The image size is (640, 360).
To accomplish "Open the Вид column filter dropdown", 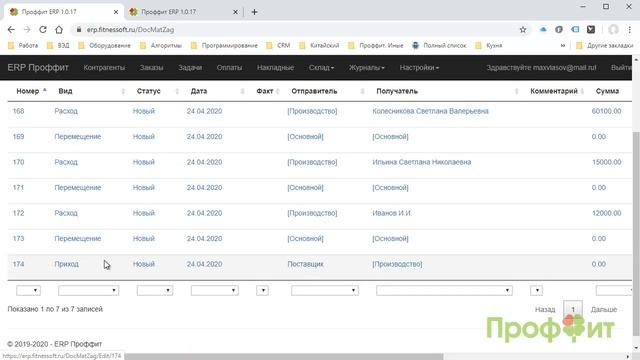I will coord(89,290).
